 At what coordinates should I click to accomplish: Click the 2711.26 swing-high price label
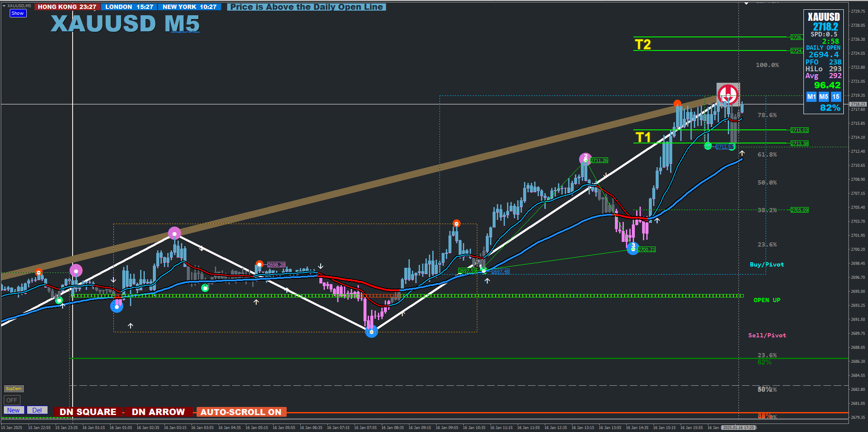599,160
